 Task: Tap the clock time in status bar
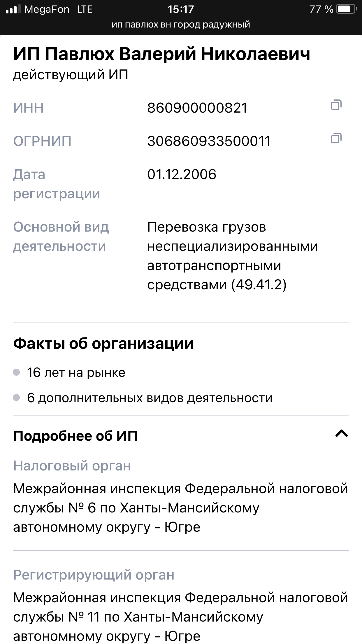(181, 9)
